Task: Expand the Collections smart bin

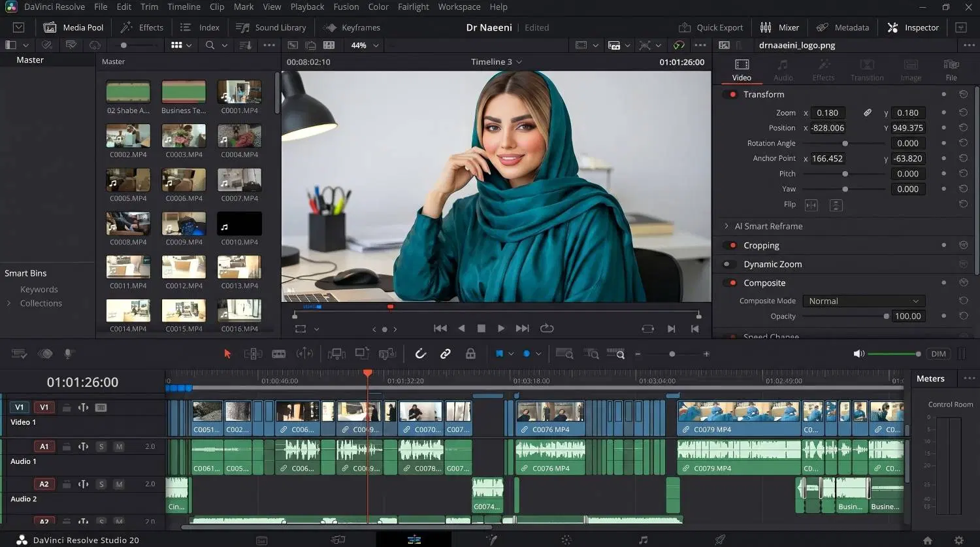Action: click(8, 303)
